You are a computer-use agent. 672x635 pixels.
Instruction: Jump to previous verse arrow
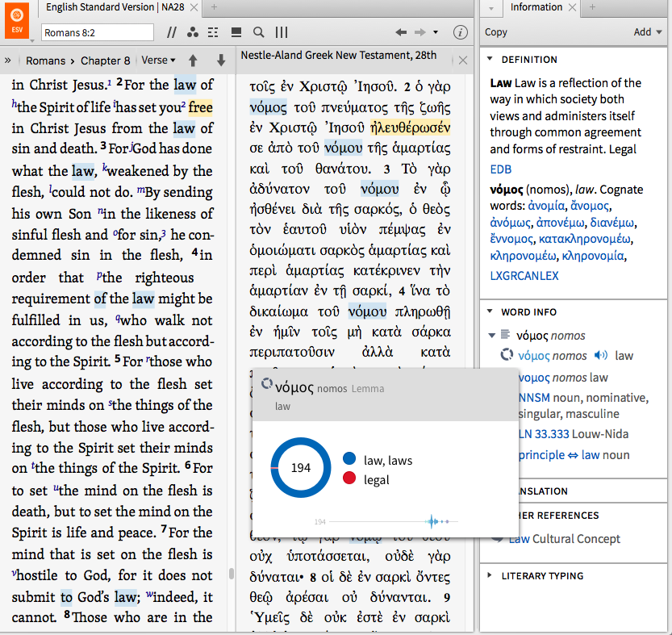pos(193,61)
